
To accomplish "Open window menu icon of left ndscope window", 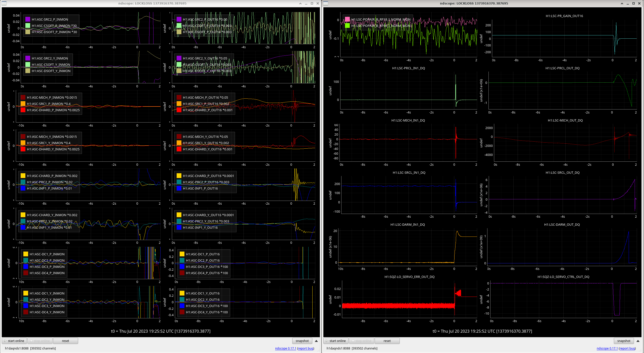I will click(4, 3).
